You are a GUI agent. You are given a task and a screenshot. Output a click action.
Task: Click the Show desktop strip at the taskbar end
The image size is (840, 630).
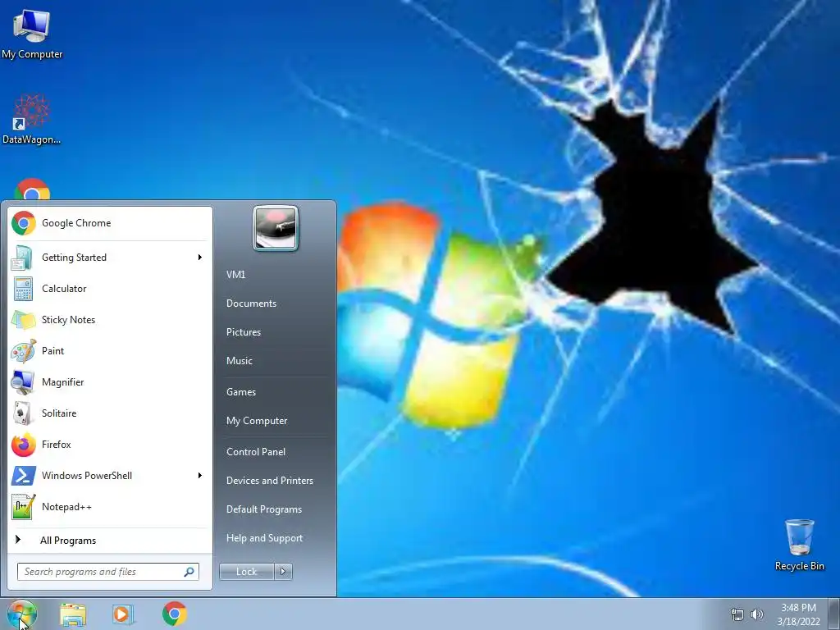[x=834, y=614]
